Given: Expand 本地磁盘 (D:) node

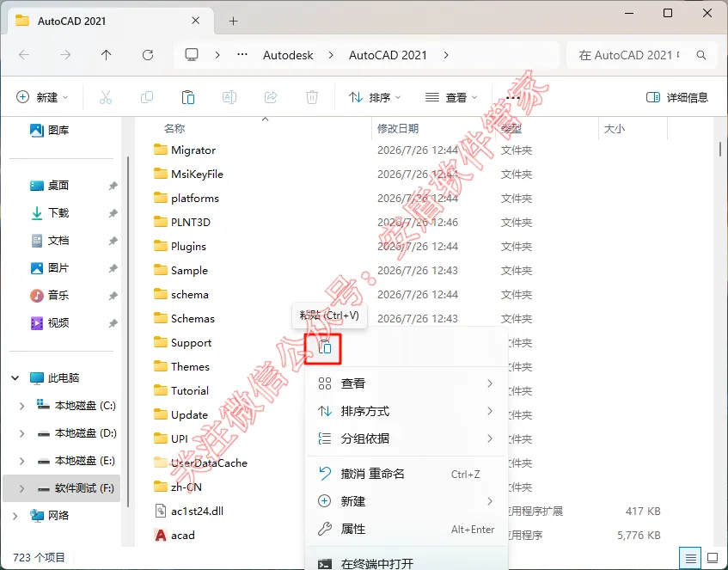Looking at the screenshot, I should tap(21, 433).
